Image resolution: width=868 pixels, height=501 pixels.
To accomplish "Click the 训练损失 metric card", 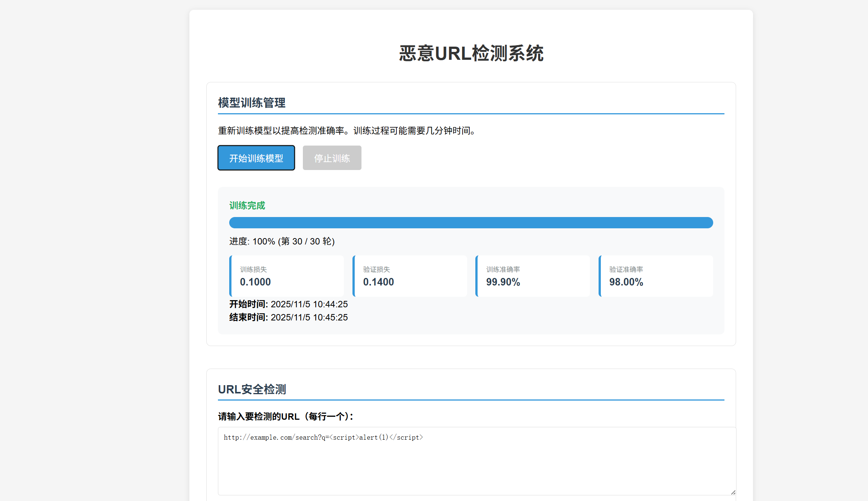I will click(286, 276).
